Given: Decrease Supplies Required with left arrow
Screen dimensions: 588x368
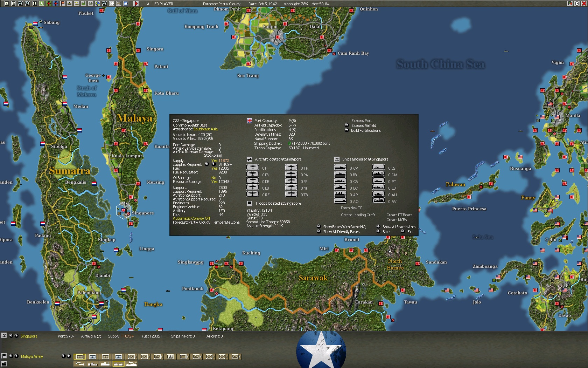Looking at the screenshot, I should (206, 164).
